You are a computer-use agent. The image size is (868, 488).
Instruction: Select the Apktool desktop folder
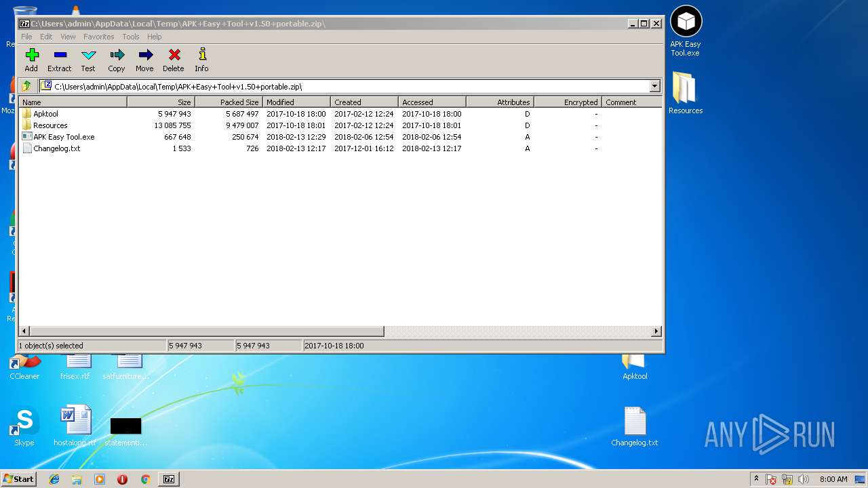click(635, 367)
